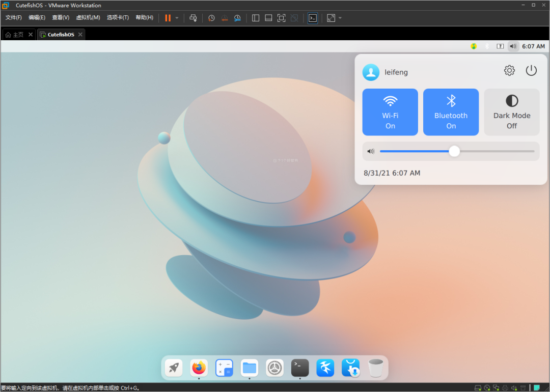Click the leifeng user name
Image resolution: width=550 pixels, height=392 pixels.
pyautogui.click(x=396, y=72)
